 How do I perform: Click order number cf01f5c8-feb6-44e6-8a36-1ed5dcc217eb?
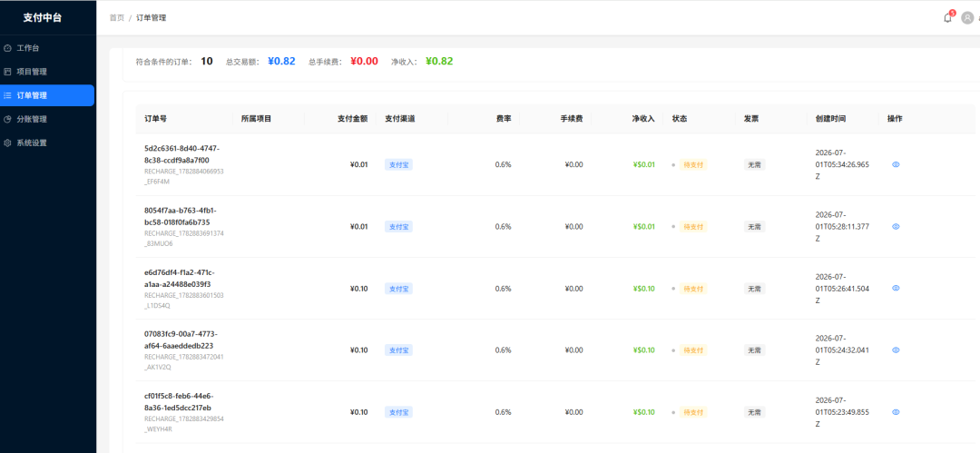click(181, 401)
